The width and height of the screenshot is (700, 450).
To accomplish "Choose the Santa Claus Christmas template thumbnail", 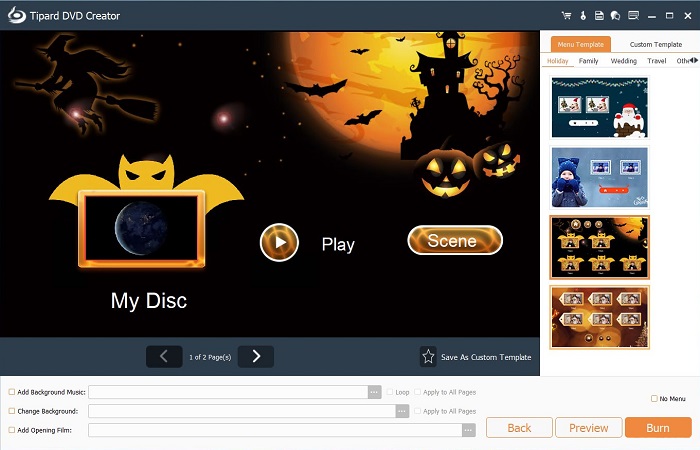I will coord(599,107).
